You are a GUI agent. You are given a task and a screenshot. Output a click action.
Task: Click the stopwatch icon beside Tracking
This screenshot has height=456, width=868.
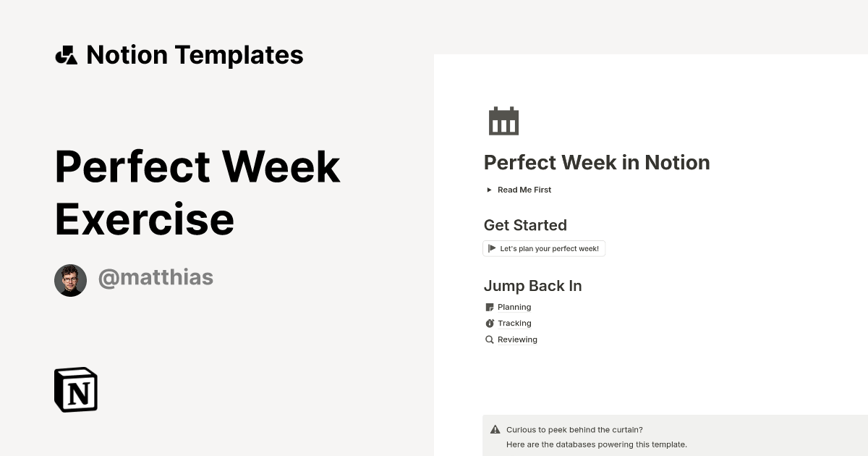click(490, 323)
